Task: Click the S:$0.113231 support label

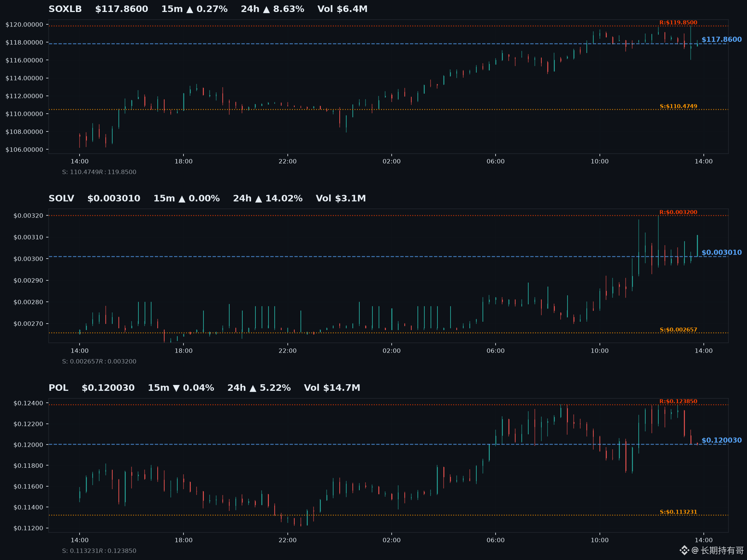Action: pyautogui.click(x=678, y=512)
